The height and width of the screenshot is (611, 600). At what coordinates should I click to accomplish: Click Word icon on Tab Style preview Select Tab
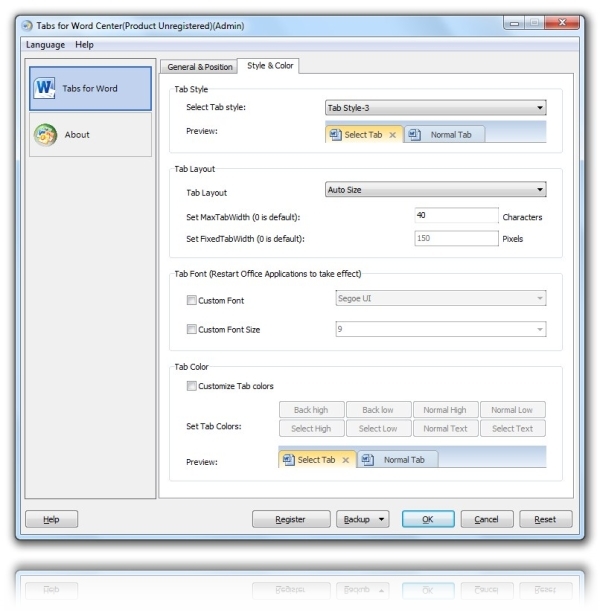pyautogui.click(x=335, y=135)
